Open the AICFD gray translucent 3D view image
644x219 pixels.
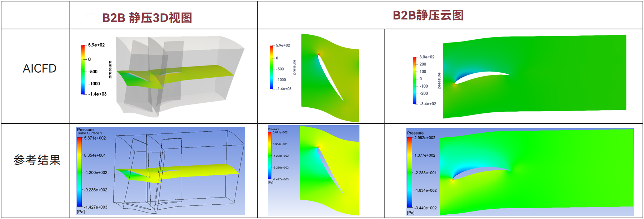tap(179, 76)
